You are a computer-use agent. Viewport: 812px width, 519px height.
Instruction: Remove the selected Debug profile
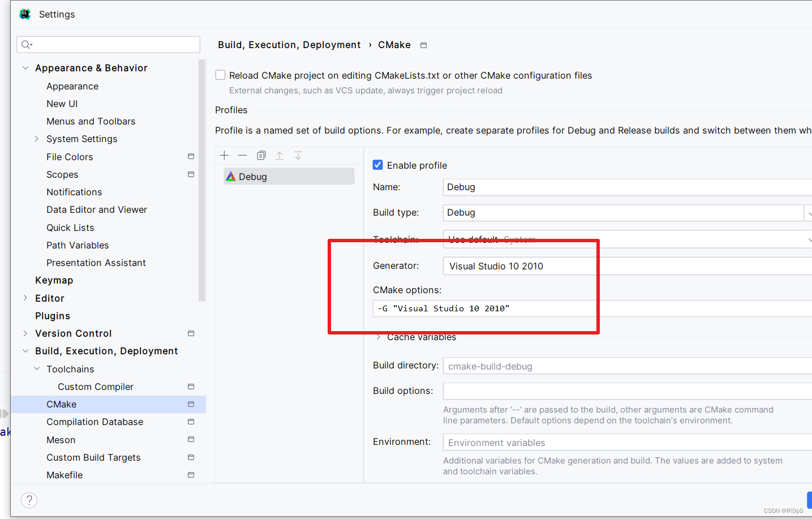tap(242, 155)
